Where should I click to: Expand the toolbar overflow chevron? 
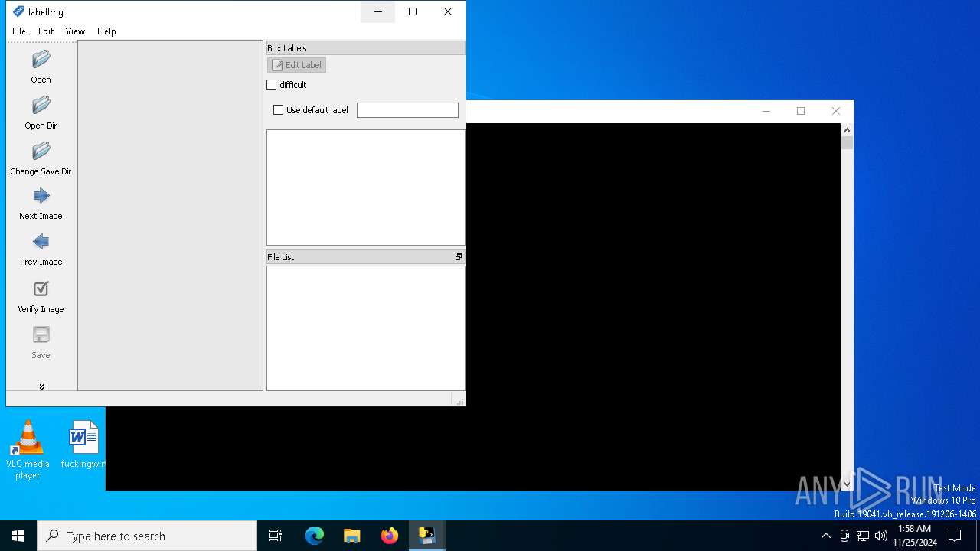[x=41, y=386]
